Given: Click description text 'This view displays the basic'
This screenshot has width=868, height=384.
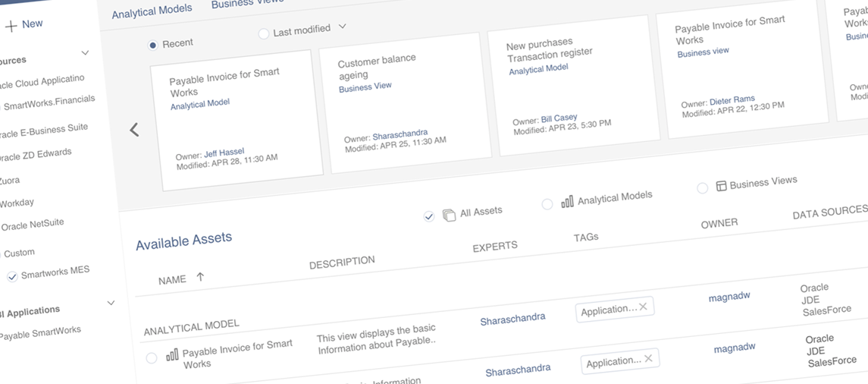Looking at the screenshot, I should [377, 334].
